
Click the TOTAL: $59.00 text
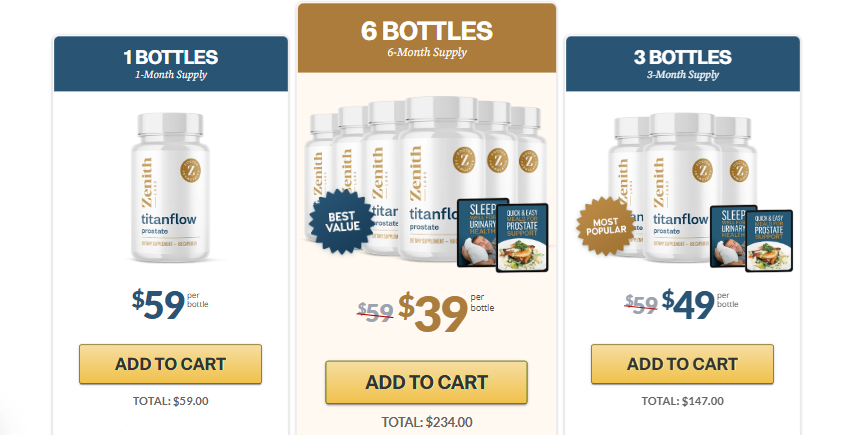pyautogui.click(x=170, y=401)
